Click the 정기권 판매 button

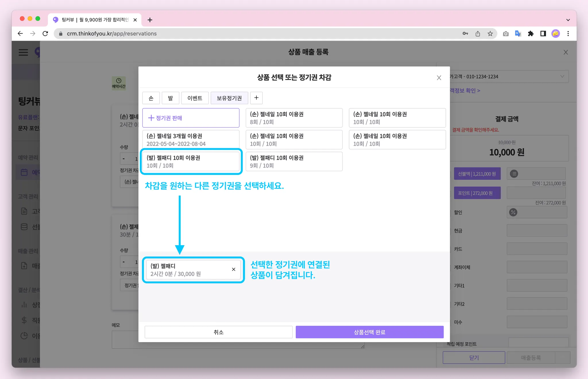[x=191, y=118]
